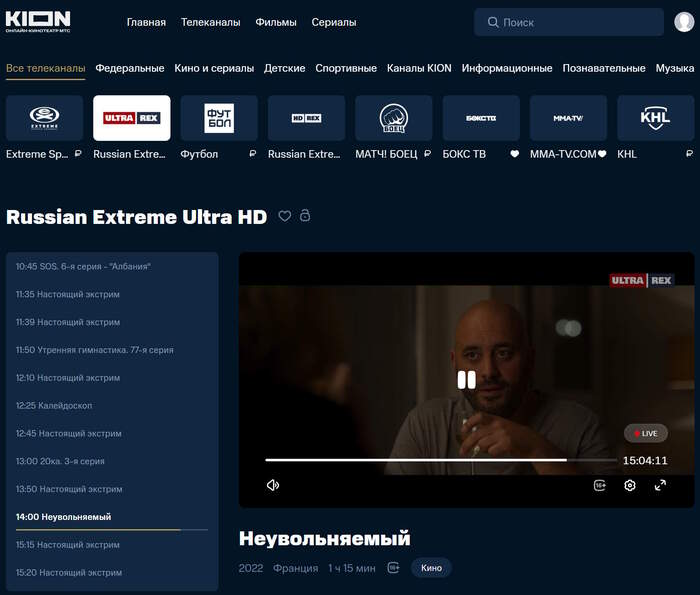Open Телеканалы in top navigation
Viewport: 700px width, 595px height.
point(211,22)
